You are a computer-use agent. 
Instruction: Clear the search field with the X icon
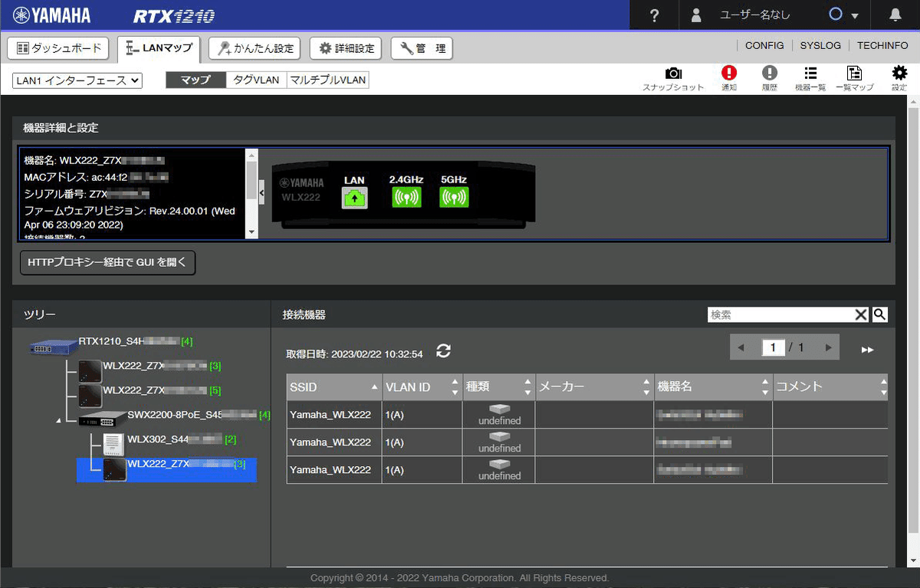[x=862, y=314]
